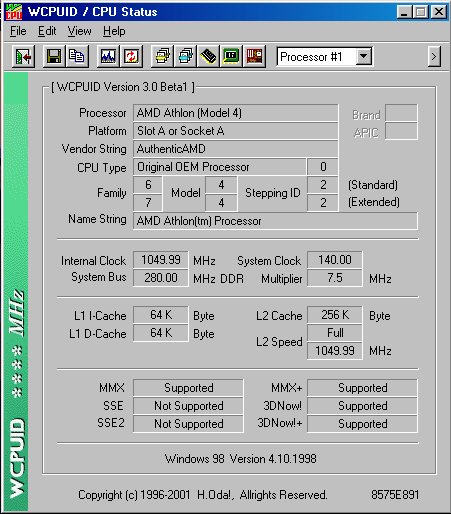Screen dimensions: 451x514
Task: Maximize the WCPUID window
Action: click(x=420, y=12)
